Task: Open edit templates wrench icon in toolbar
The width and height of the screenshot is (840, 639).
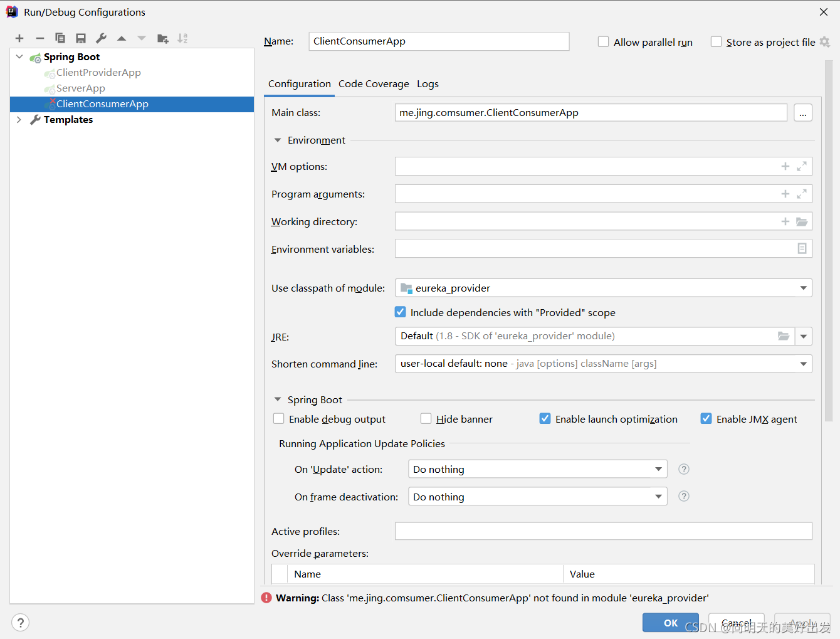Action: click(101, 38)
